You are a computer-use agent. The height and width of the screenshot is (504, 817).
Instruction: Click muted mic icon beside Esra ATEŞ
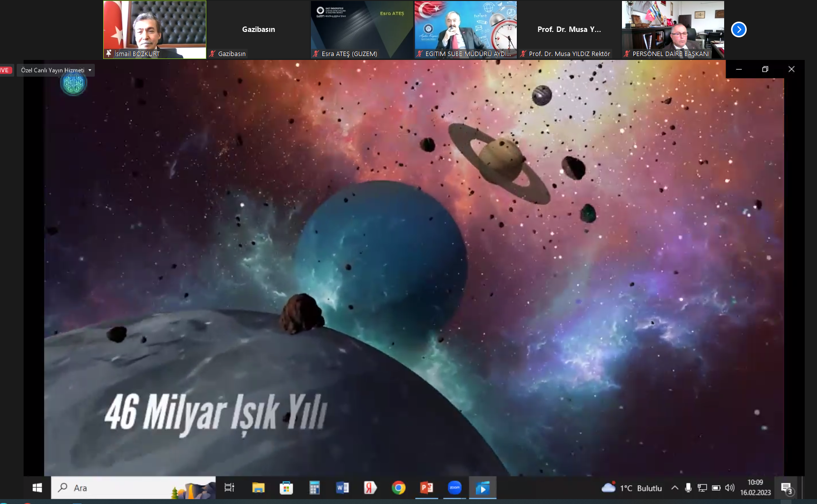(316, 54)
